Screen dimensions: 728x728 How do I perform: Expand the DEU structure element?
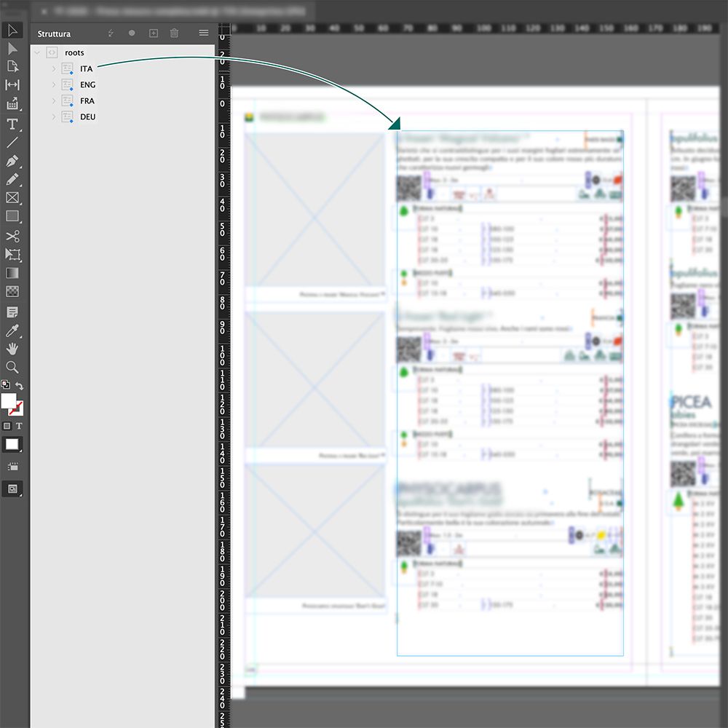pyautogui.click(x=53, y=116)
